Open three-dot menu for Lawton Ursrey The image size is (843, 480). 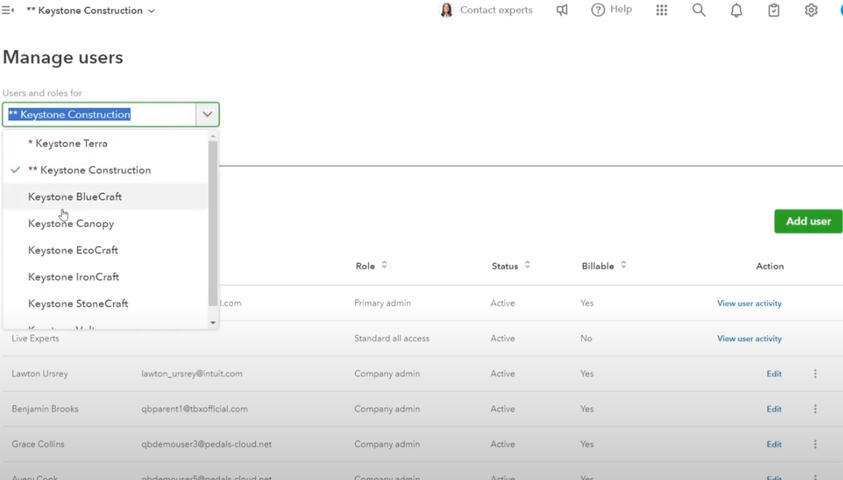click(x=815, y=374)
